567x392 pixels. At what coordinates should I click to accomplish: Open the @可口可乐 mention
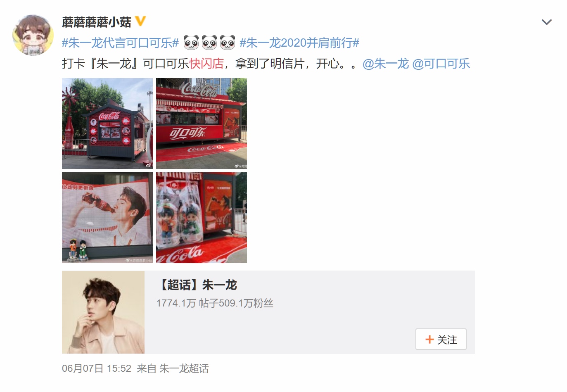pyautogui.click(x=441, y=64)
